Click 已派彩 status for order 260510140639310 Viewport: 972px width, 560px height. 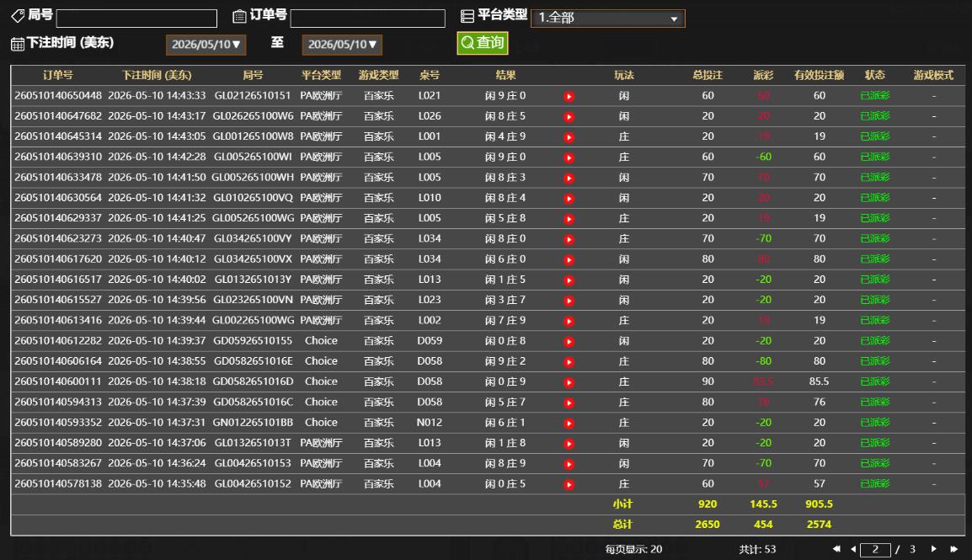point(874,157)
